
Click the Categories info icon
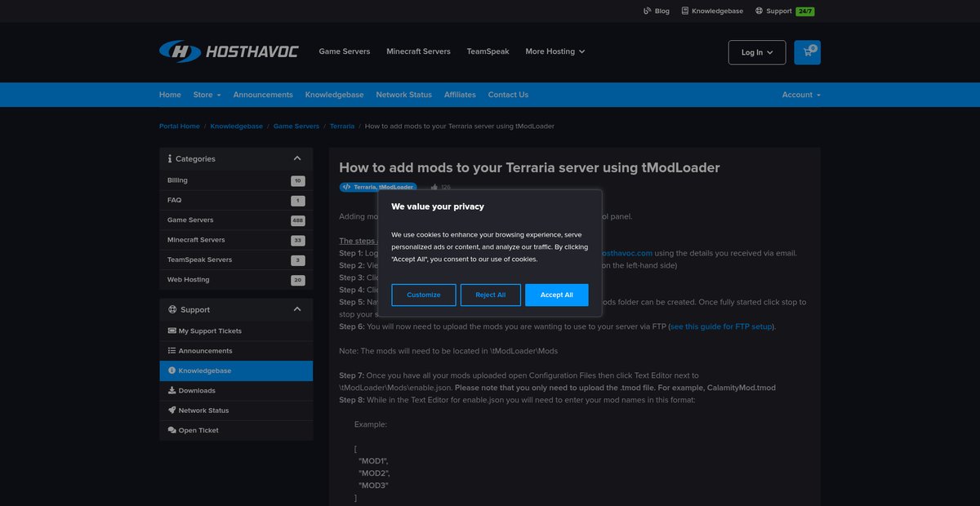pyautogui.click(x=170, y=158)
